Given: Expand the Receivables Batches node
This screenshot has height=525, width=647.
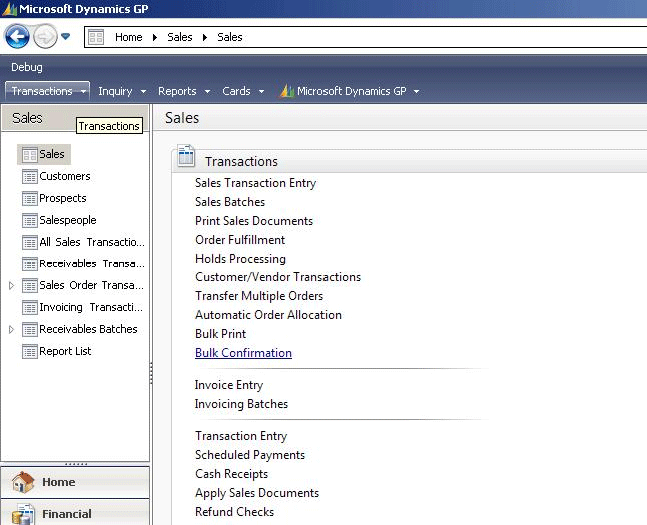Looking at the screenshot, I should [x=11, y=329].
